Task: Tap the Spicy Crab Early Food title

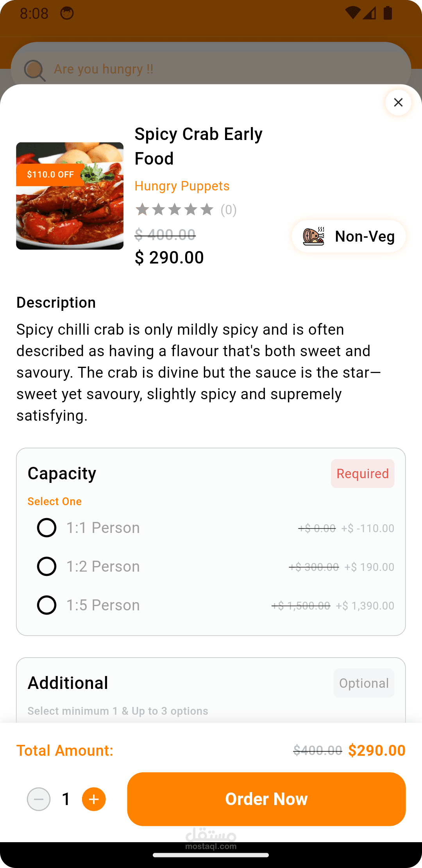Action: coord(198,146)
